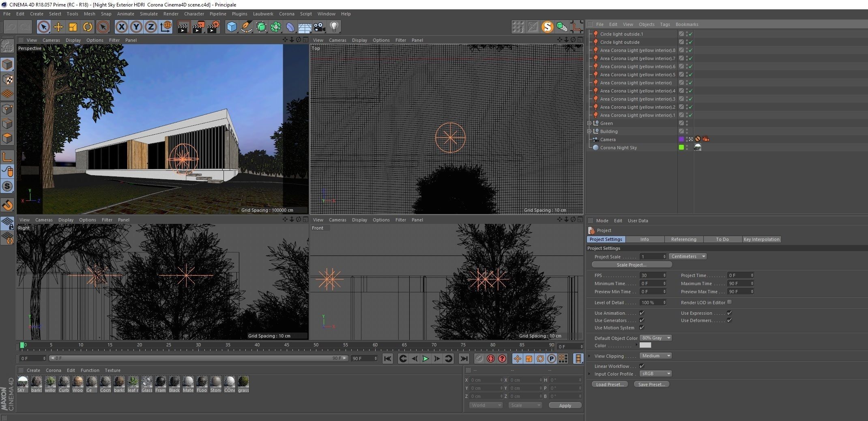
Task: Toggle green checkmark for Circle light outside.1
Action: (x=691, y=34)
